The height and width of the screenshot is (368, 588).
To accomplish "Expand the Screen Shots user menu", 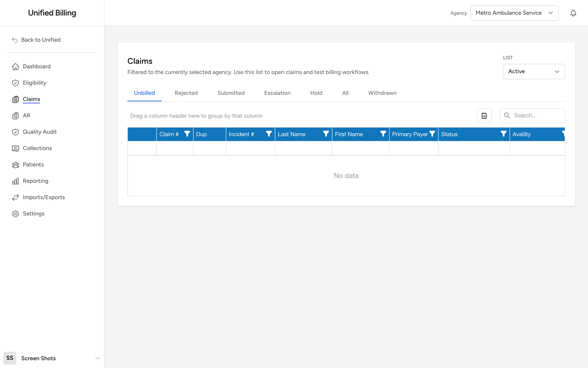I will (x=97, y=358).
